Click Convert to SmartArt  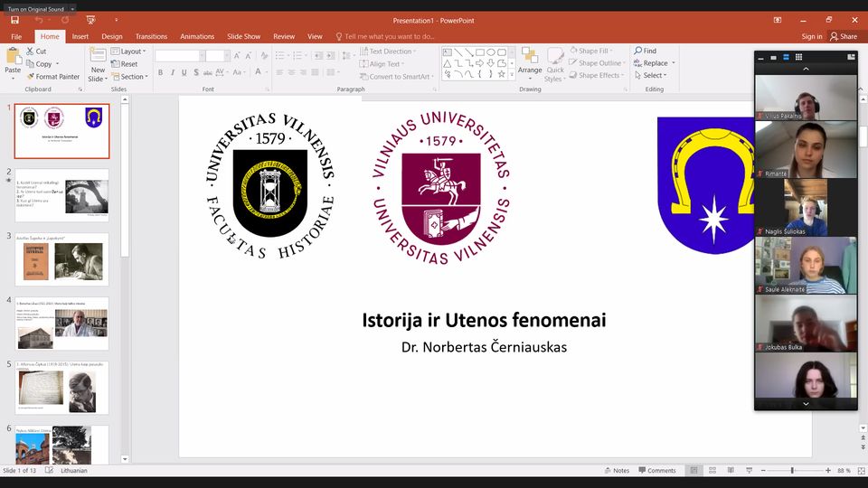tap(397, 76)
